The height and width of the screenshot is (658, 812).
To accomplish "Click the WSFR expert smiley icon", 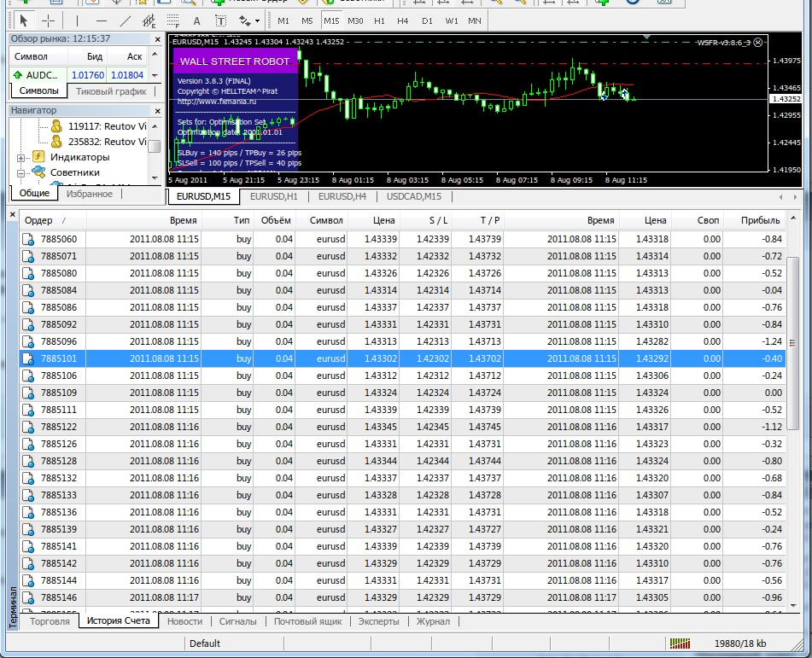I will (758, 43).
